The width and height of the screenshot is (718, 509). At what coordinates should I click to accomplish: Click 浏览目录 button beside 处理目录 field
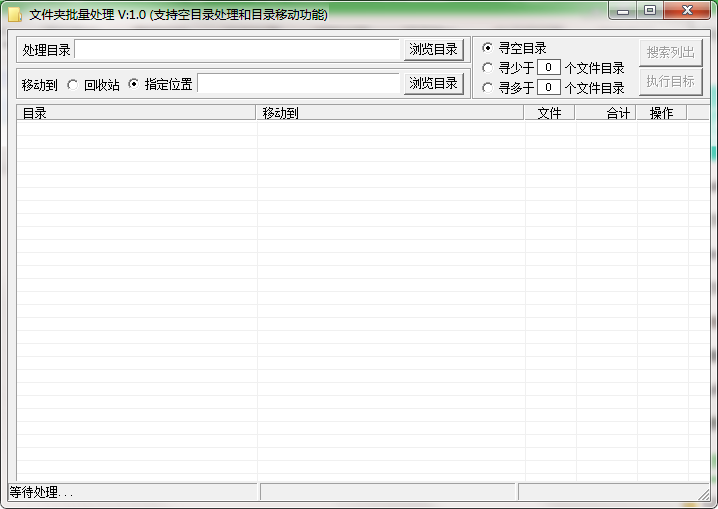click(434, 49)
